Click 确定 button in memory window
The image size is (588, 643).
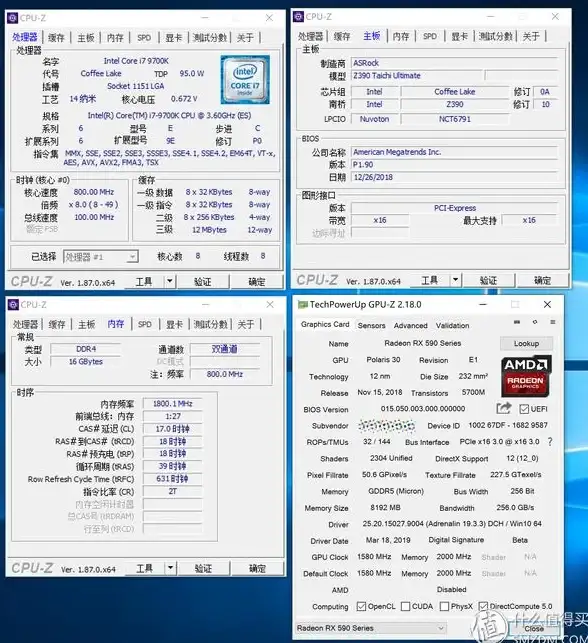258,568
